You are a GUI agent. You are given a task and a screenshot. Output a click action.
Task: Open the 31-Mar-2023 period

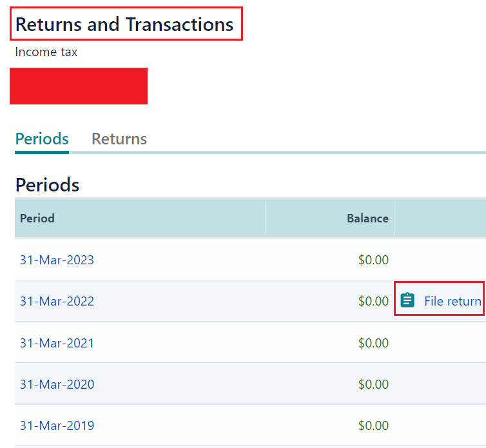tap(57, 260)
